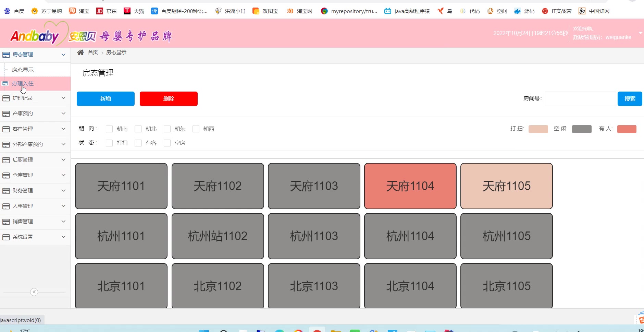Click the Andbaby logo
This screenshot has width=644, height=332.
pos(39,34)
